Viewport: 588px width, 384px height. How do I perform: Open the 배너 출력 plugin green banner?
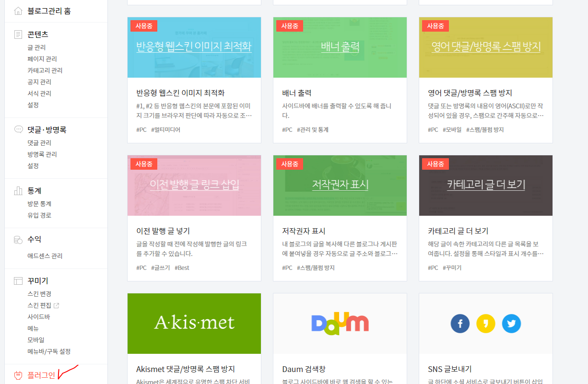point(340,47)
